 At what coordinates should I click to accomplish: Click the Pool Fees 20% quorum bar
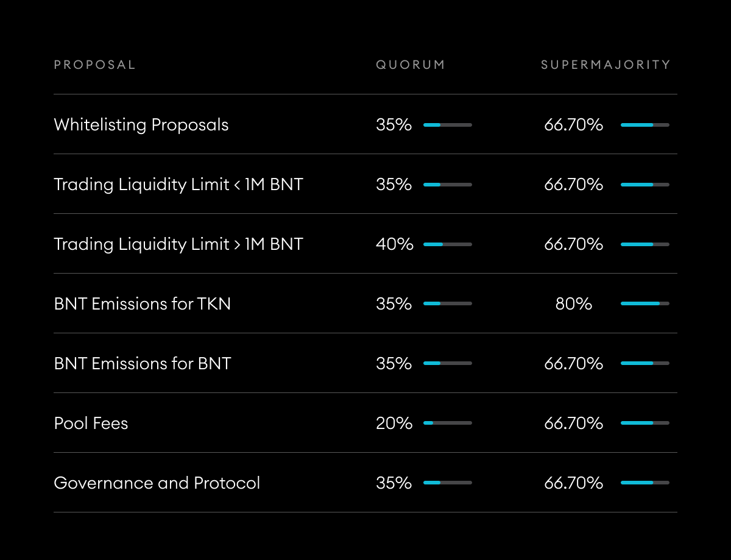pos(448,423)
